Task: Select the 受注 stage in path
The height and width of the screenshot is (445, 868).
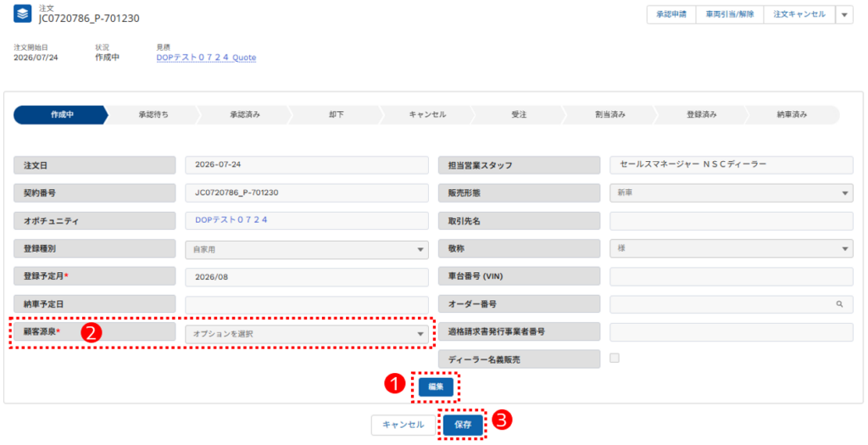Action: (x=519, y=114)
